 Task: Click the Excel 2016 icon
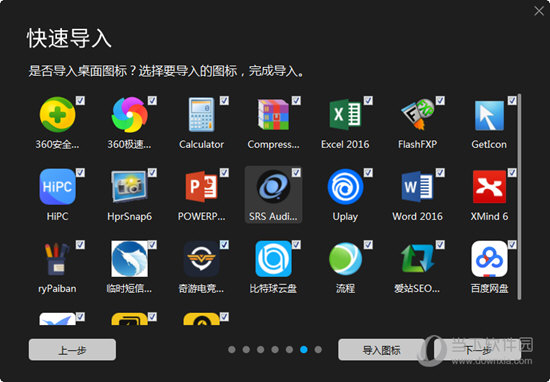tap(345, 114)
